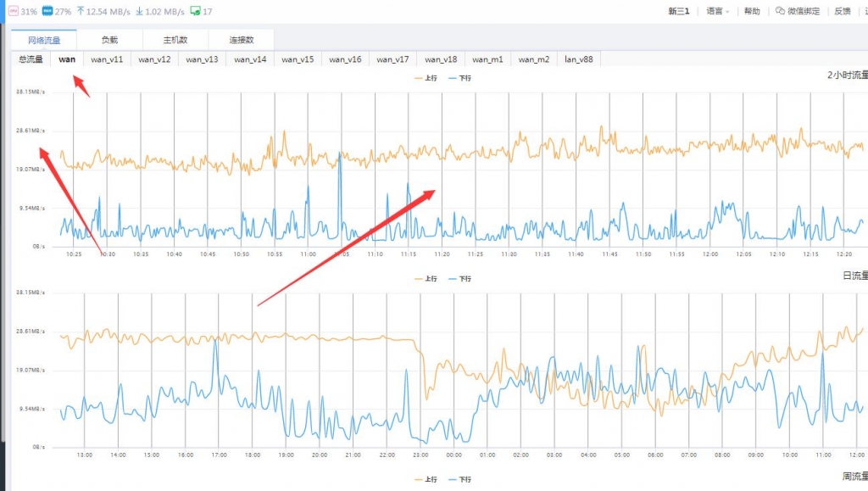The width and height of the screenshot is (868, 491).
Task: Click the 12:00 label on 2-hour chart
Action: [x=710, y=254]
